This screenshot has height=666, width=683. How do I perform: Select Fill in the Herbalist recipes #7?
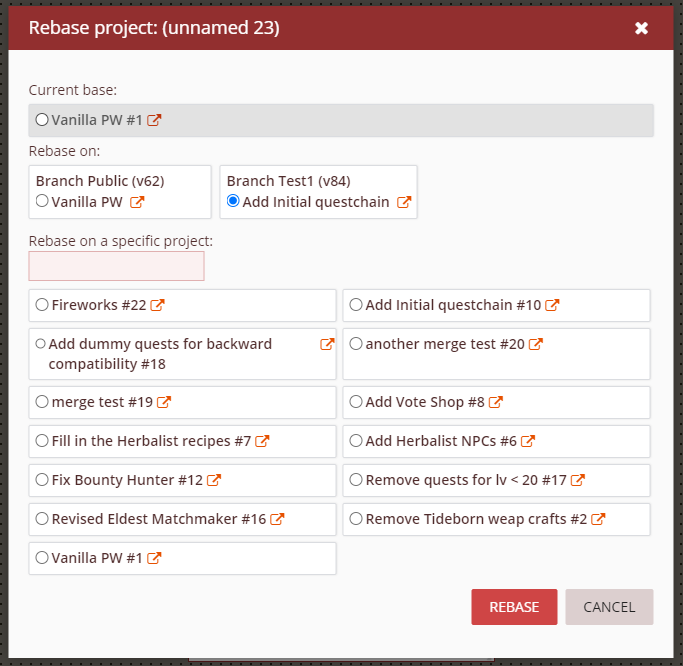click(x=42, y=441)
